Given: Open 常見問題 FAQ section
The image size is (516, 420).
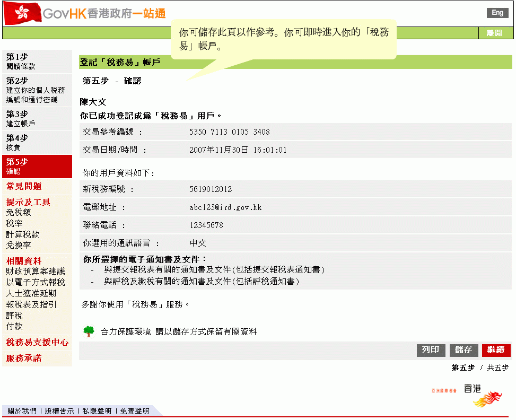Looking at the screenshot, I should click(x=24, y=186).
